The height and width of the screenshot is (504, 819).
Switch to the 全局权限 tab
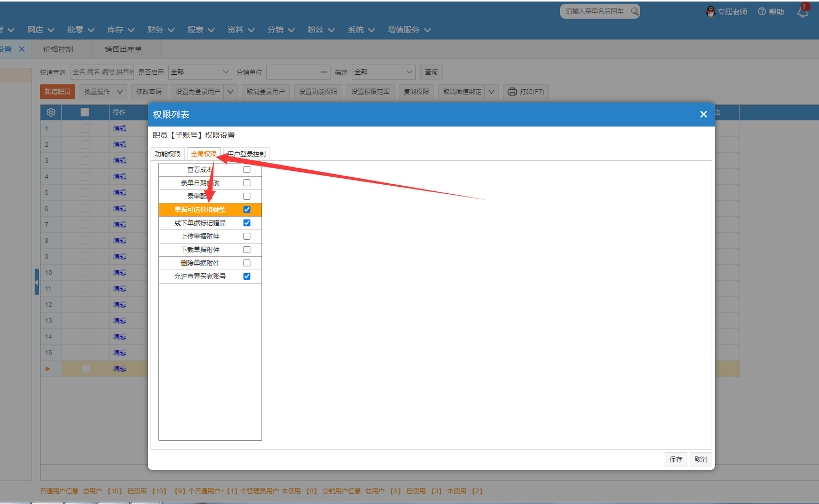click(203, 154)
